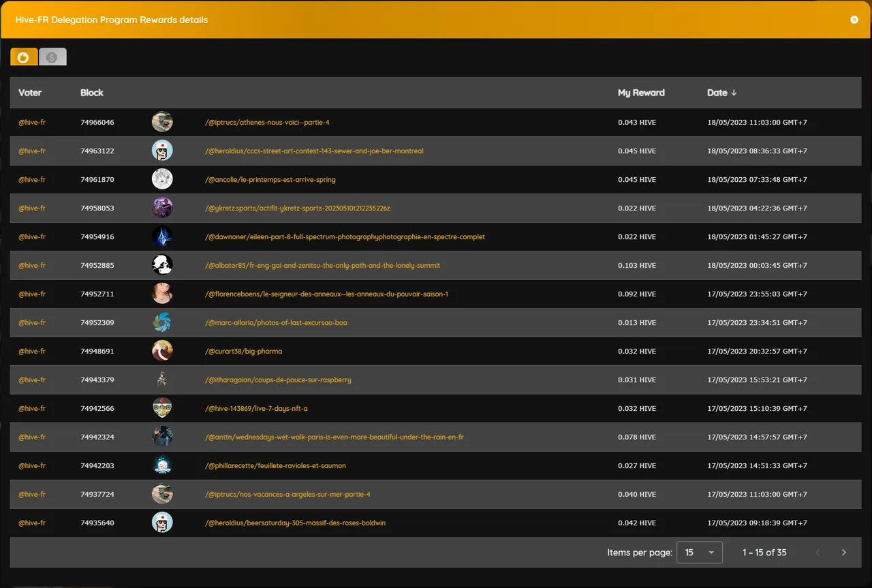Viewport: 872px width, 588px height.
Task: Open ancolie avatar in le-printemps row
Action: point(162,179)
